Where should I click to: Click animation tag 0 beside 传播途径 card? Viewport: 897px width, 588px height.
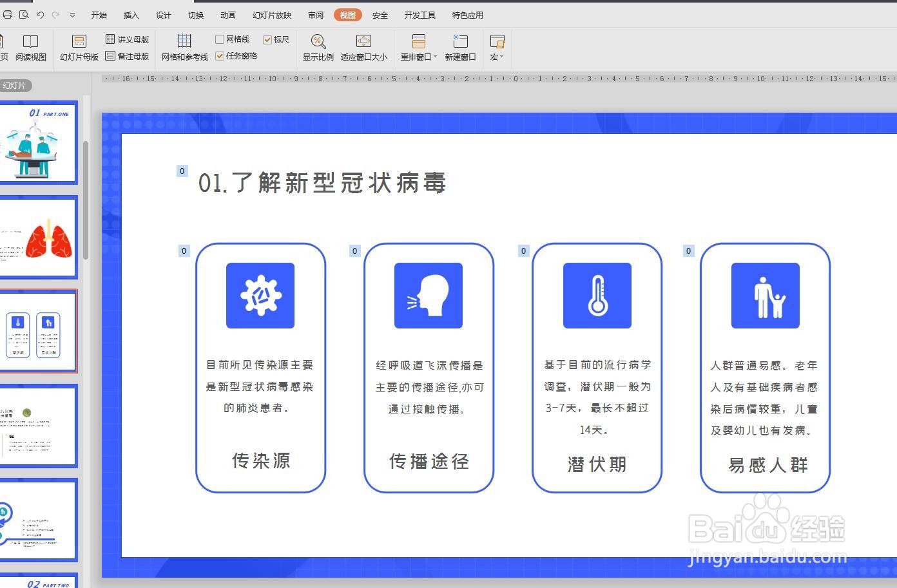pos(354,251)
